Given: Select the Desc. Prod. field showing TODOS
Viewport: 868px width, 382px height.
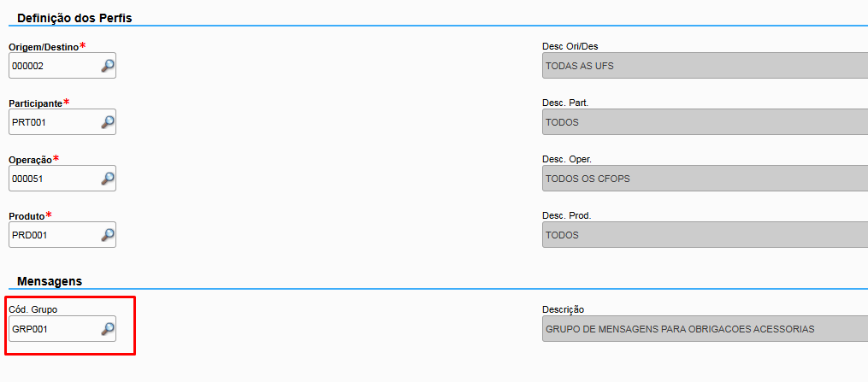Looking at the screenshot, I should click(x=705, y=235).
